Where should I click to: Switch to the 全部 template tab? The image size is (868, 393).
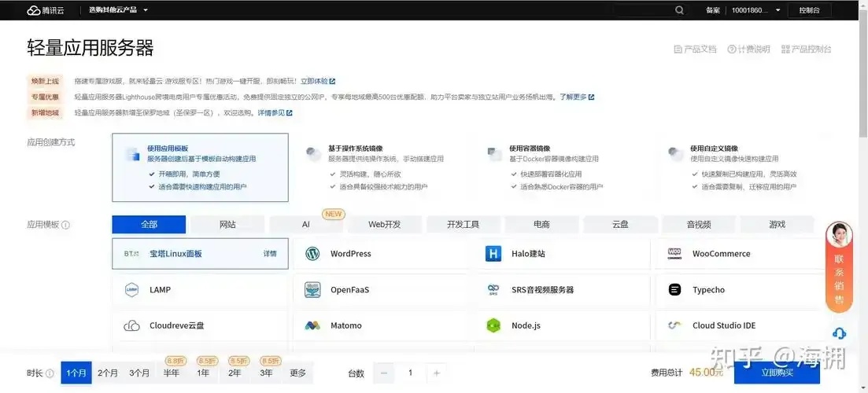pyautogui.click(x=149, y=225)
